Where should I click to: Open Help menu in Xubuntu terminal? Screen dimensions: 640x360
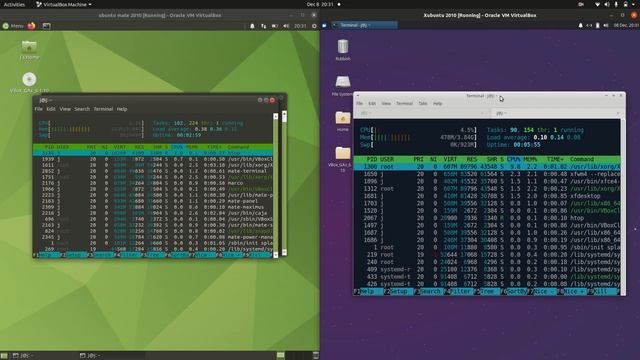(437, 104)
